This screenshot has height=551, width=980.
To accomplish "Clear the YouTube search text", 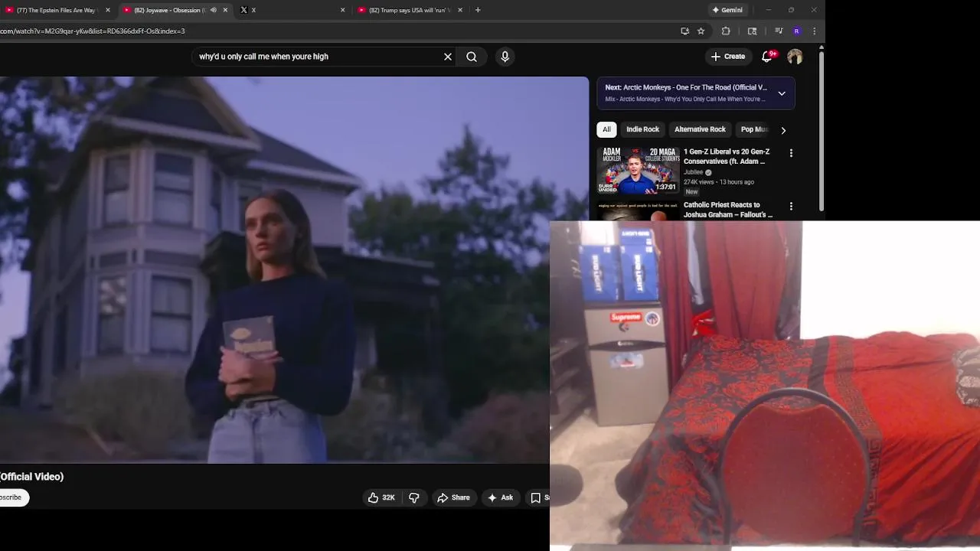I will coord(448,57).
